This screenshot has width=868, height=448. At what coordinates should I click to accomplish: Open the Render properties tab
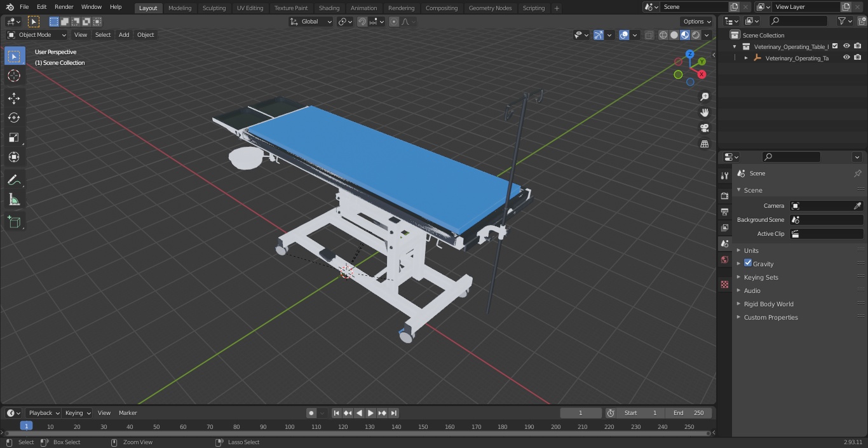pos(724,196)
